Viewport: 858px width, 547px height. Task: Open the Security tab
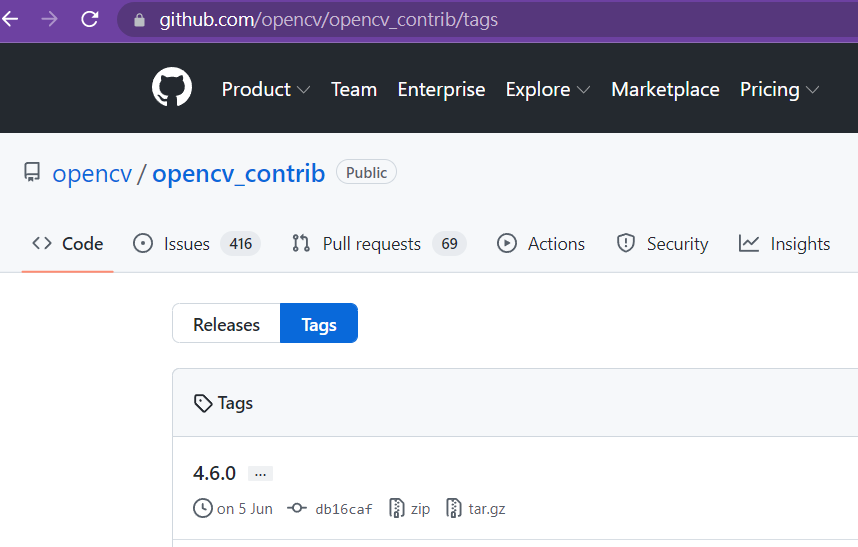pos(662,243)
